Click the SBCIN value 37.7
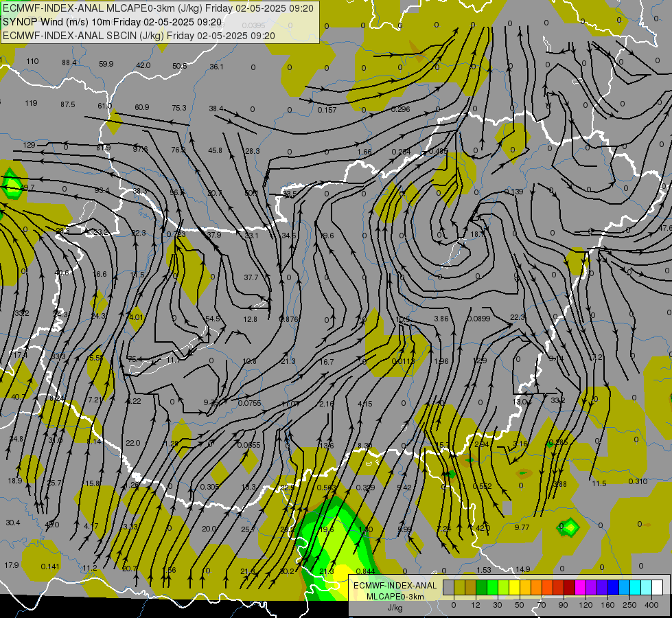The image size is (672, 618). click(251, 277)
